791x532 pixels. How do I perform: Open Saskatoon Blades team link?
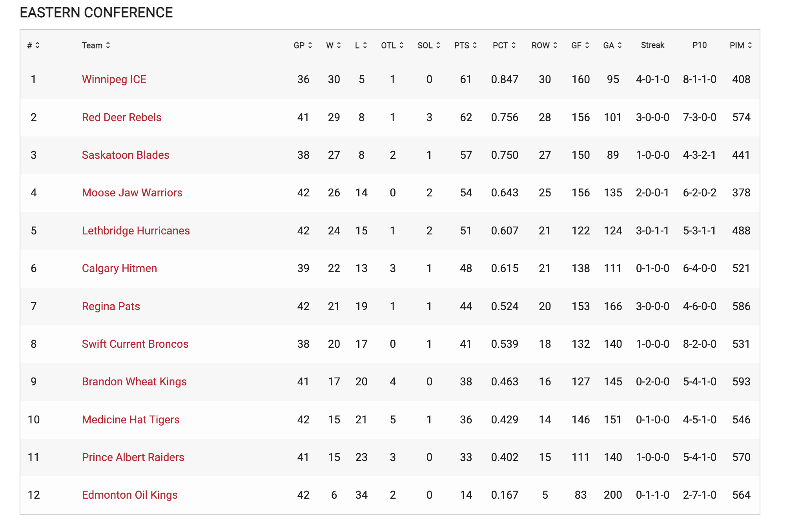pyautogui.click(x=126, y=155)
